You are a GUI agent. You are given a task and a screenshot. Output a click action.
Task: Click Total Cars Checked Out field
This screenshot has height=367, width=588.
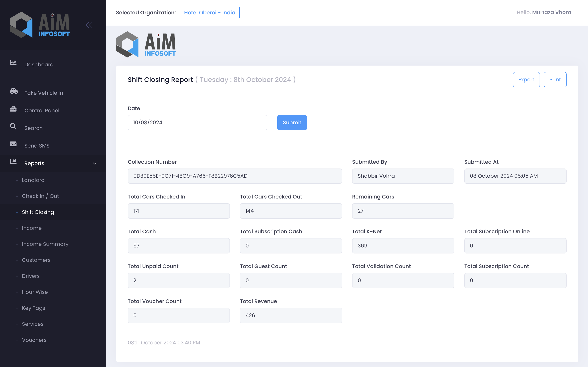point(291,211)
